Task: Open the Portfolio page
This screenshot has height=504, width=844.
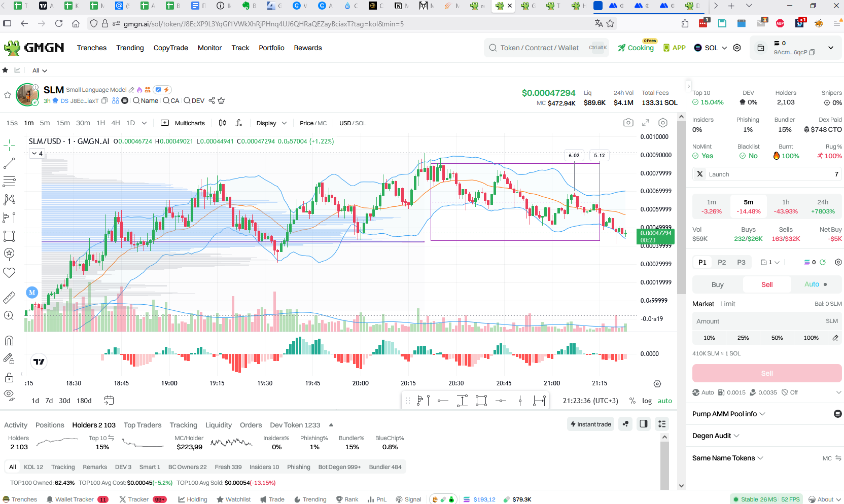Action: [271, 48]
